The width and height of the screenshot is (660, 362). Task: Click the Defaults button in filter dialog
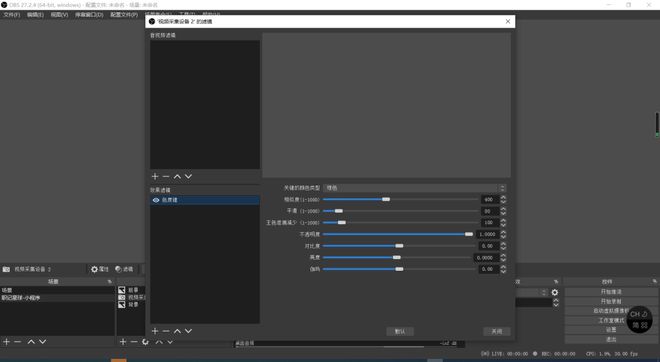click(x=400, y=332)
